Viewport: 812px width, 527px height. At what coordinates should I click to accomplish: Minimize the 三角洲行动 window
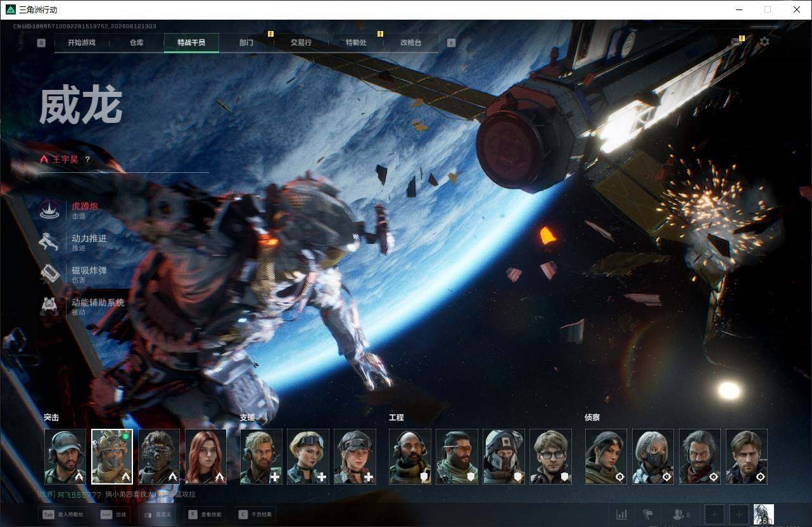739,10
